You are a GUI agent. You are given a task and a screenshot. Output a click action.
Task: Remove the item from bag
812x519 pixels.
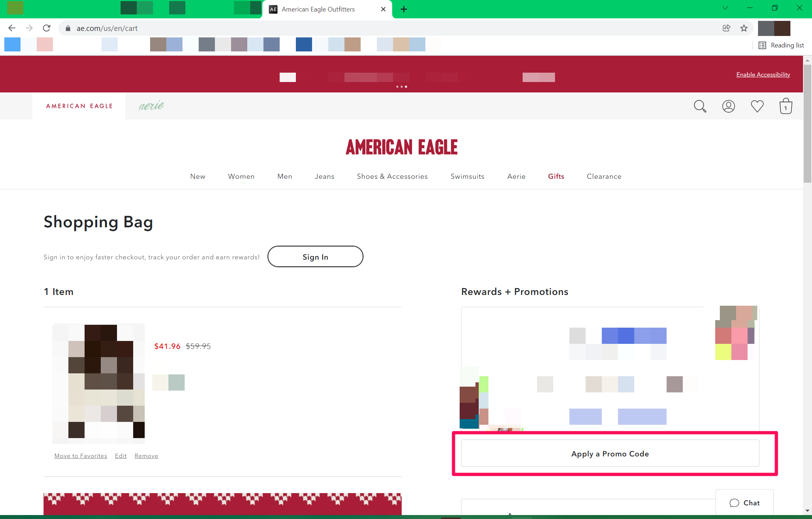coord(146,456)
